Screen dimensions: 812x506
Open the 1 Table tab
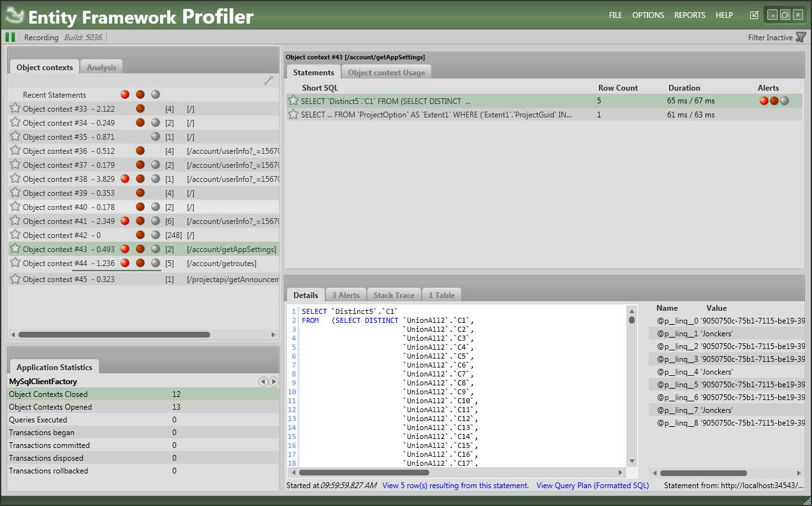[441, 295]
